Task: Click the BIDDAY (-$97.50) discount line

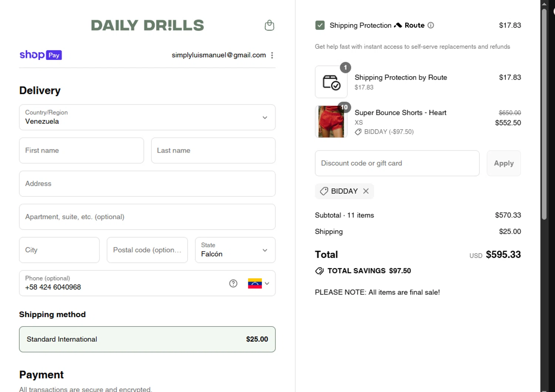Action: tap(384, 132)
